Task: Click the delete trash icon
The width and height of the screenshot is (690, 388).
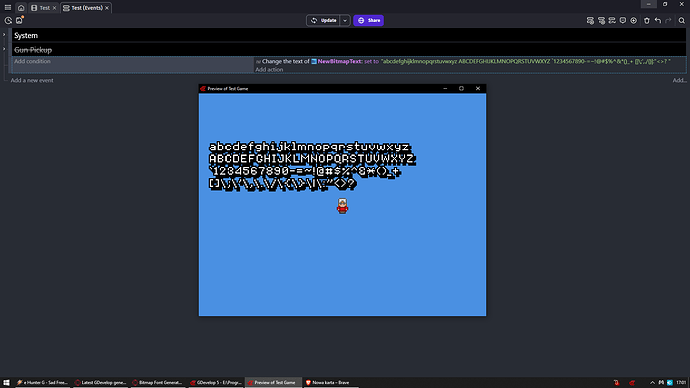Action: (646, 20)
